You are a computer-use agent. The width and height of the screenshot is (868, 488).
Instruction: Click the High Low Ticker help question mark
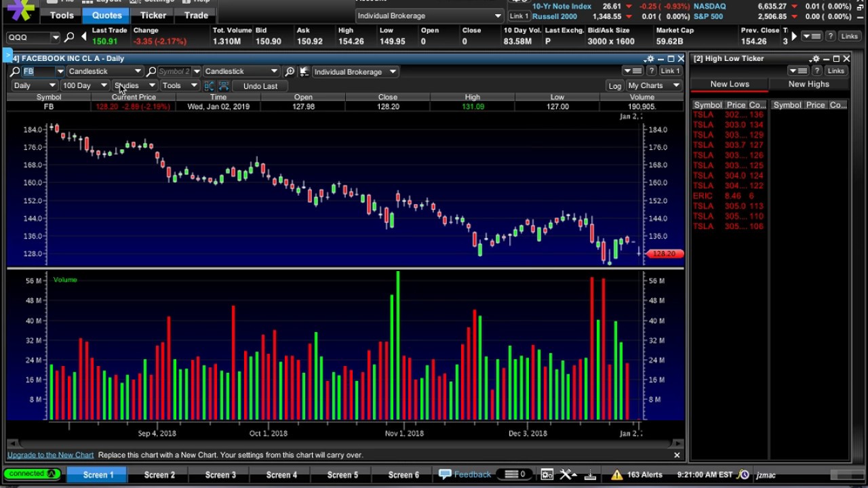817,70
